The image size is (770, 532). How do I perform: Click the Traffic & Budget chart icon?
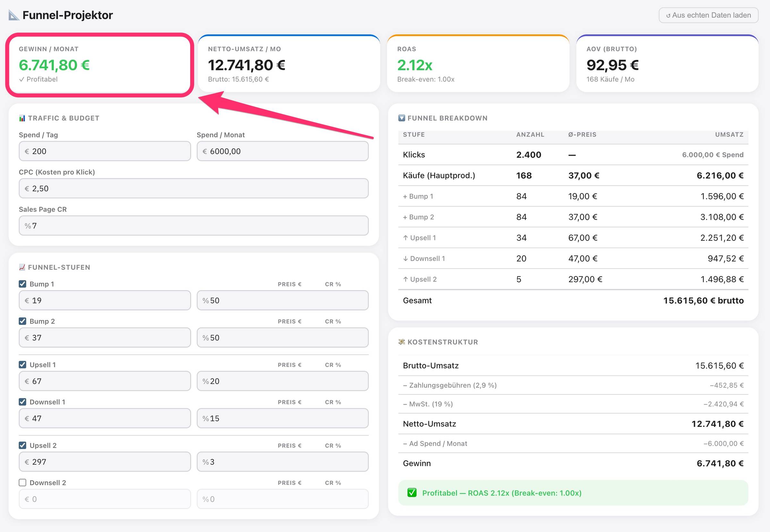pos(22,118)
